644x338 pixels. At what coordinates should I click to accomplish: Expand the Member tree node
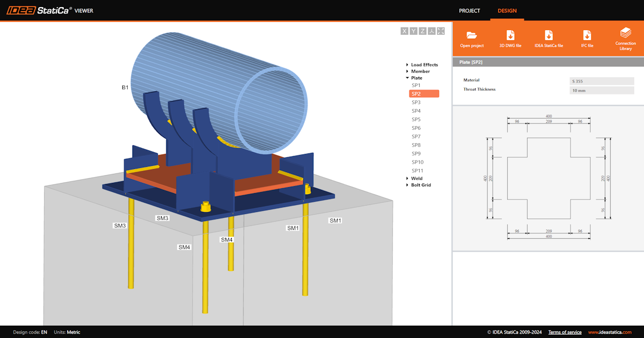click(x=407, y=71)
